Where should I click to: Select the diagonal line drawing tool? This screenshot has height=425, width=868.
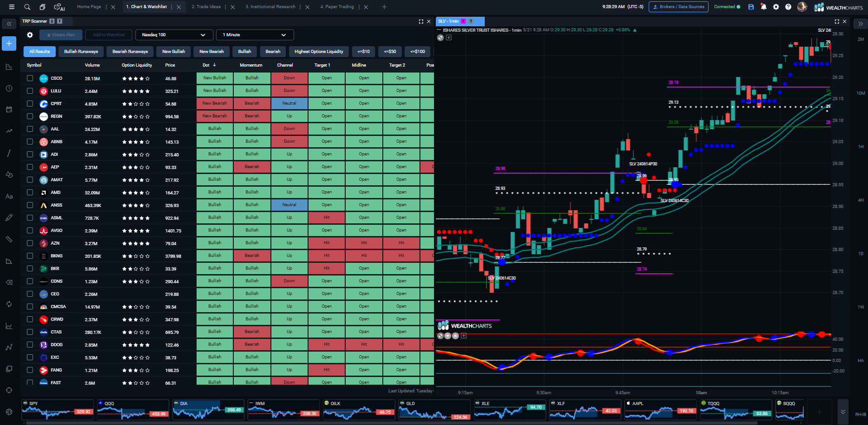tap(9, 153)
